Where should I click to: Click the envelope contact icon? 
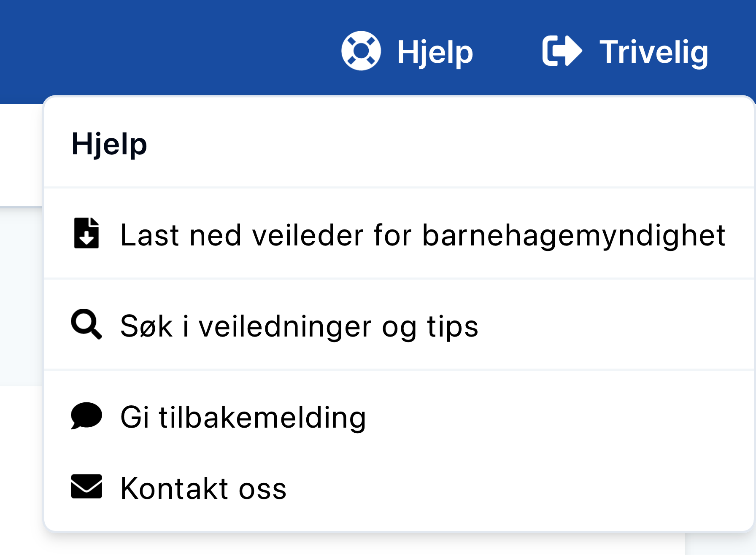click(86, 486)
